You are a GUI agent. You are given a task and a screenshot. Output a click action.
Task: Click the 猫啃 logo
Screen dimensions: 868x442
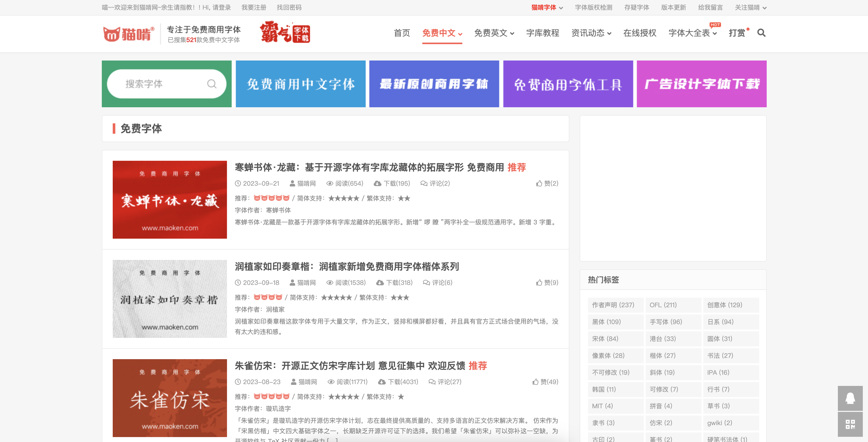[129, 34]
